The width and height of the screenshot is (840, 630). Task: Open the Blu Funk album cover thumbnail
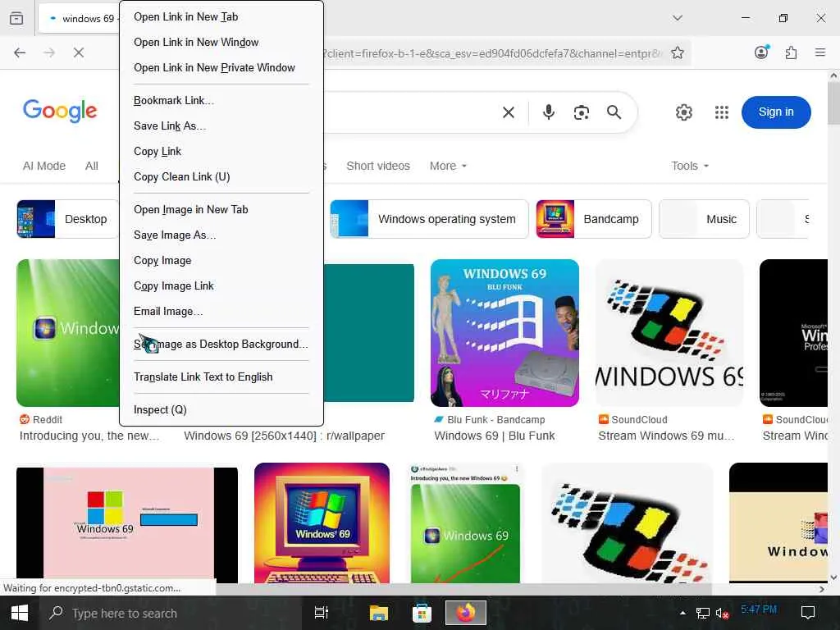coord(504,333)
